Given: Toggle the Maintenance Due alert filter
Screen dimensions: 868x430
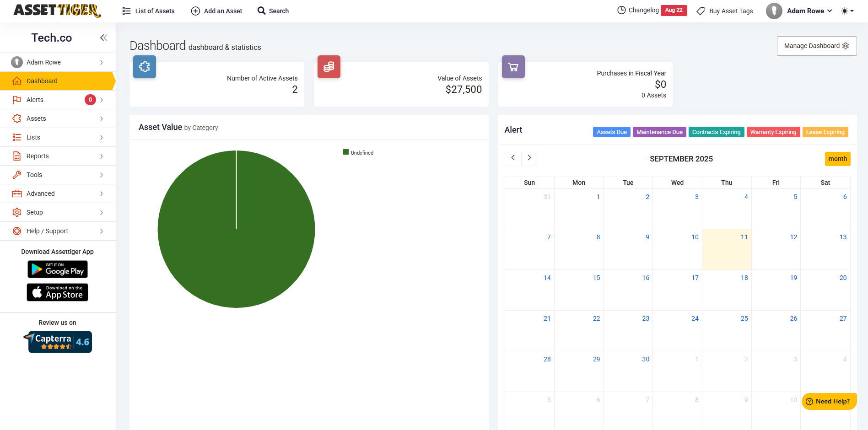Looking at the screenshot, I should coord(659,132).
